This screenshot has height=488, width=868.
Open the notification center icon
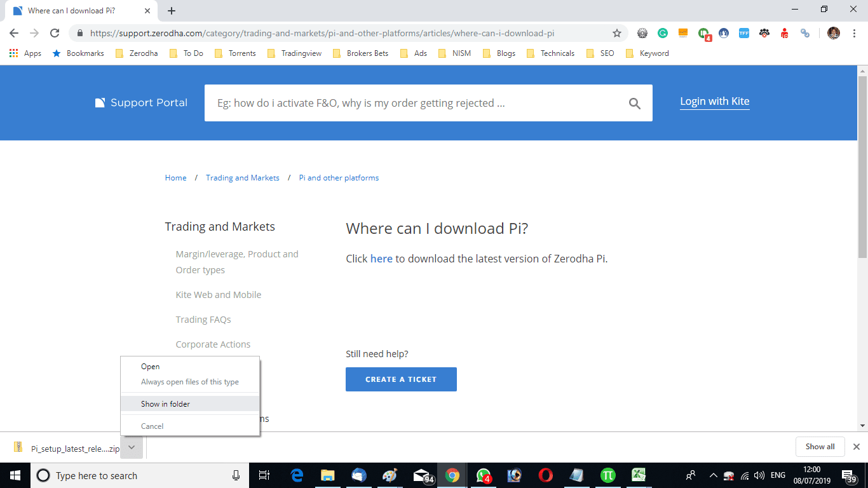tap(850, 475)
